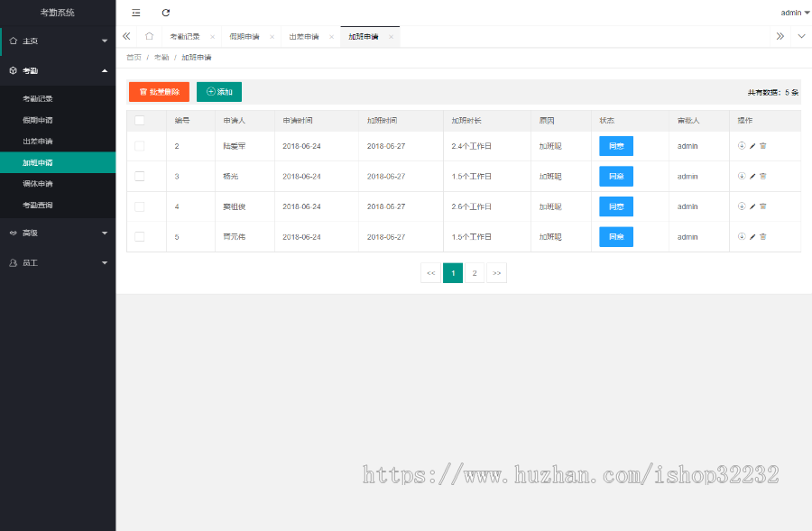This screenshot has width=812, height=531.
Task: Delete row 5 with the trash icon
Action: coord(762,236)
